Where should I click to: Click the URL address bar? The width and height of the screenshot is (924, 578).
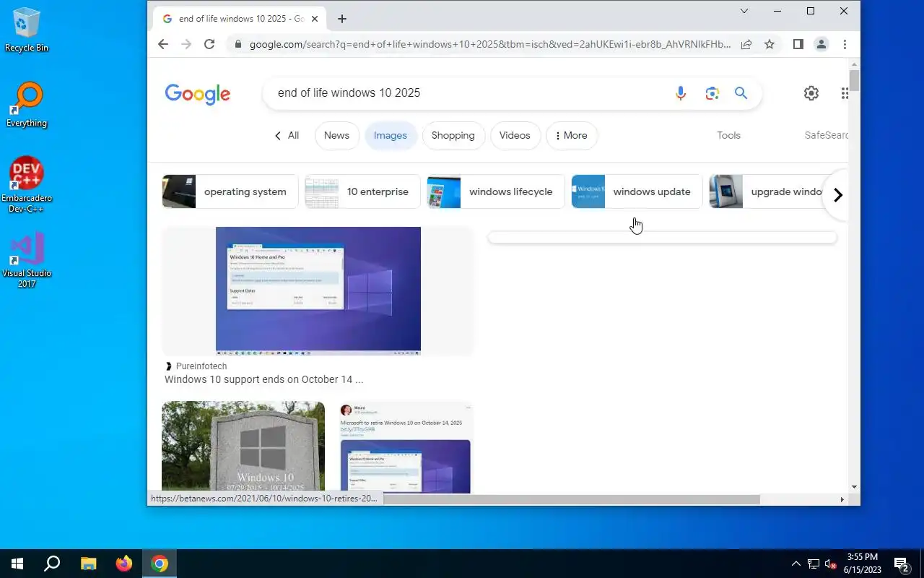click(489, 44)
